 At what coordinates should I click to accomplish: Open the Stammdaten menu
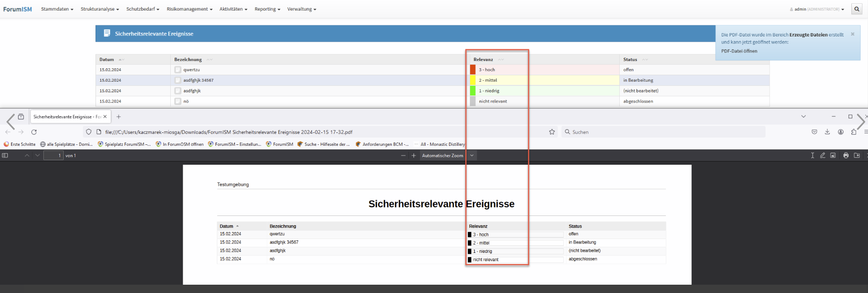(x=57, y=9)
